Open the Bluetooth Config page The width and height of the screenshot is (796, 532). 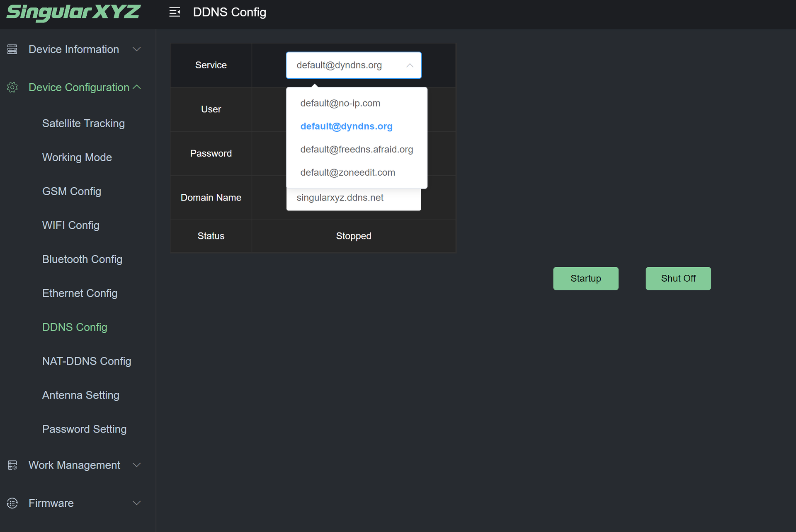(82, 259)
